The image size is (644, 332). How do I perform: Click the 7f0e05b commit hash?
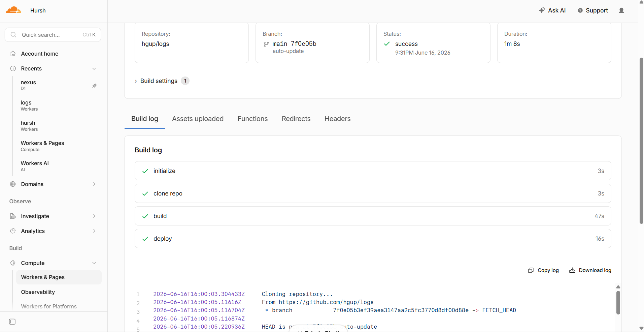[303, 44]
